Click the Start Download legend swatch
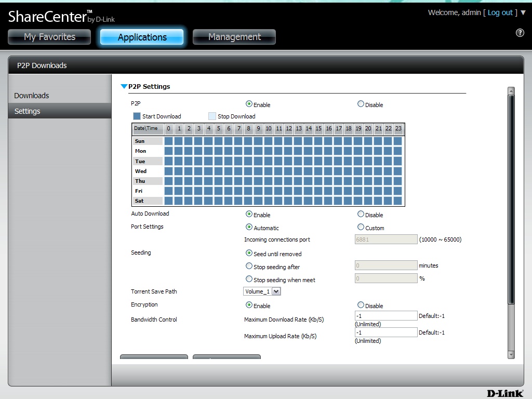Viewport: 532px width, 399px height. pyautogui.click(x=137, y=116)
